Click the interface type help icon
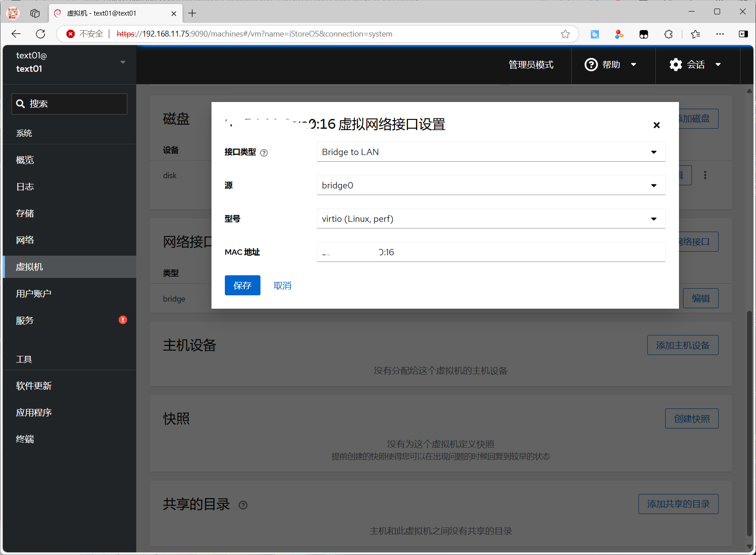This screenshot has height=555, width=756. point(264,153)
